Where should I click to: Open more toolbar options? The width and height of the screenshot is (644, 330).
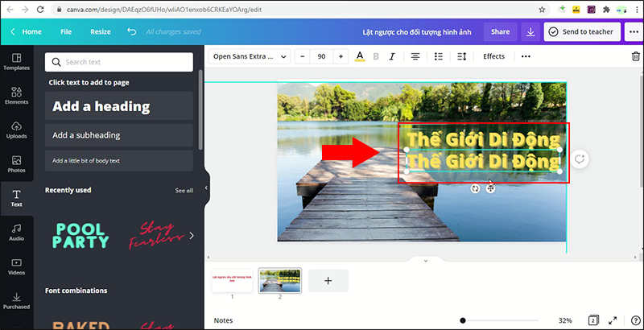[x=526, y=56]
